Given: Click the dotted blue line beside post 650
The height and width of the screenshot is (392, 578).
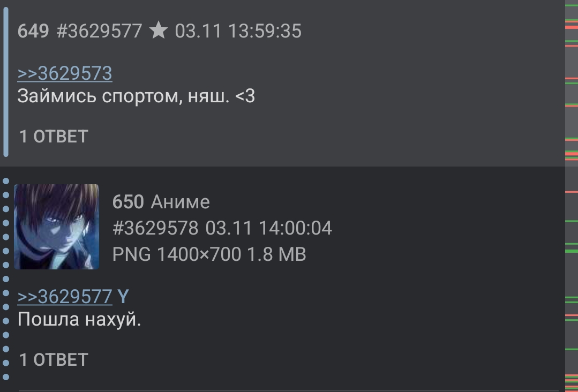Looking at the screenshot, I should click(x=5, y=279).
